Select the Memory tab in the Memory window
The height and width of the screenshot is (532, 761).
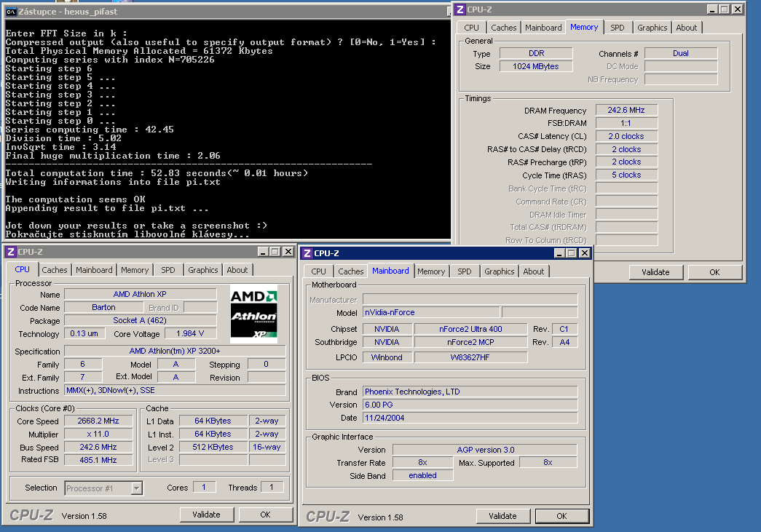584,27
